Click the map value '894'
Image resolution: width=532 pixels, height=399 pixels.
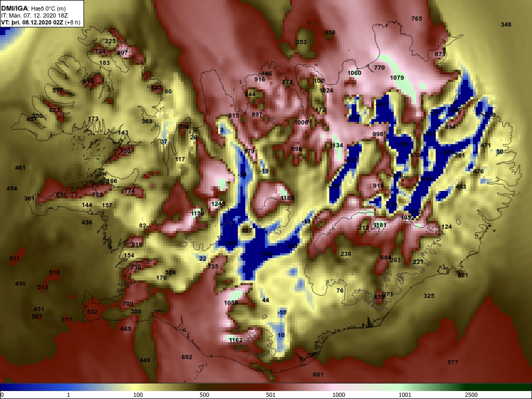pos(450,127)
